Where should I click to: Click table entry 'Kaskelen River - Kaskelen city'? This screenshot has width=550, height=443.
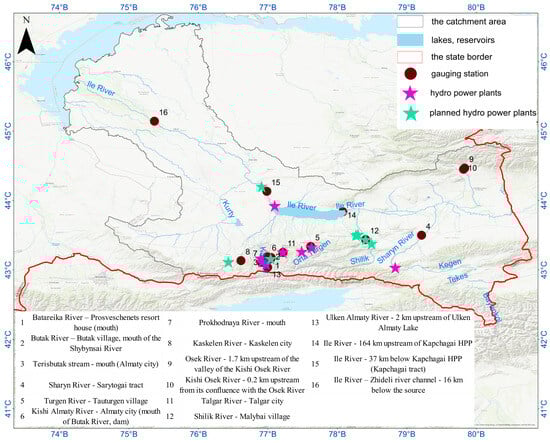242,343
